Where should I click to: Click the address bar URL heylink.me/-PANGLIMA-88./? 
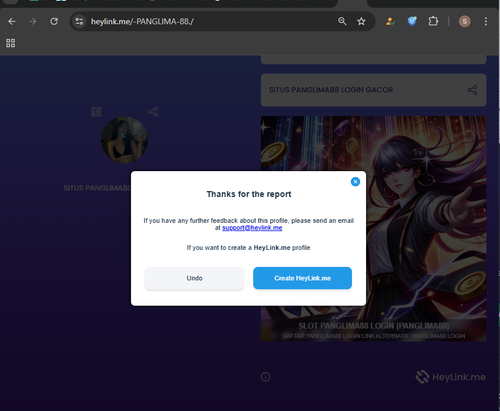[x=142, y=22]
